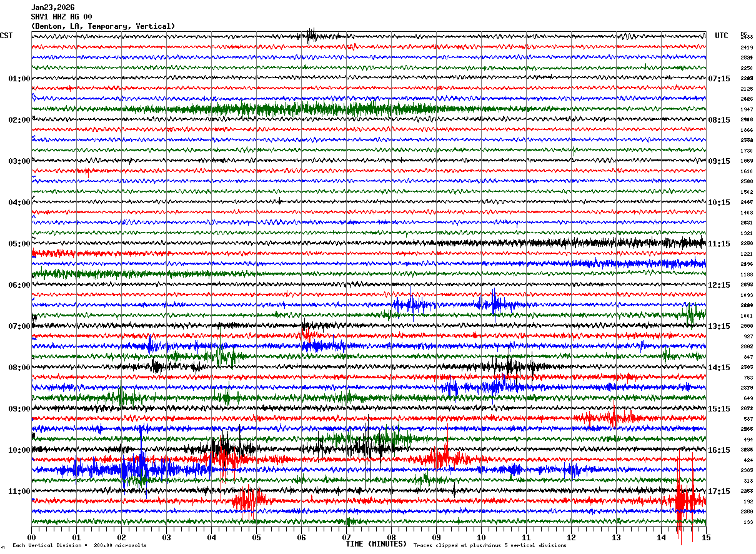Click minute 01 tick label on time axis
Image resolution: width=756 pixels, height=554 pixels.
pos(76,537)
